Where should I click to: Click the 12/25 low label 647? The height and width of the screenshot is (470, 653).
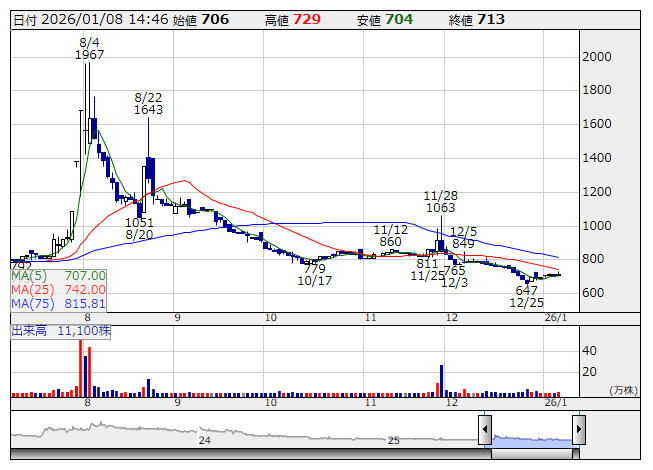pyautogui.click(x=526, y=290)
